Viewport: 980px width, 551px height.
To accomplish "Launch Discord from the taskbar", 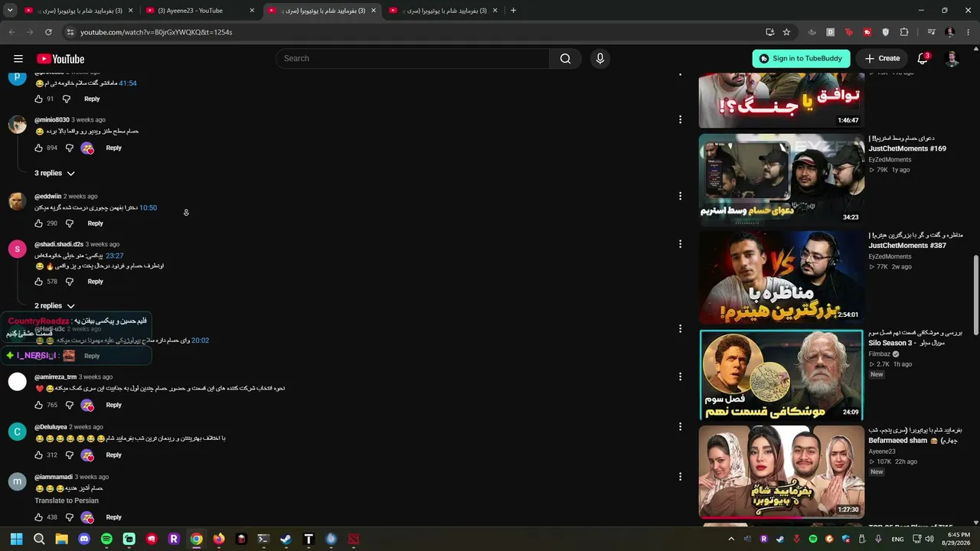I will click(84, 539).
